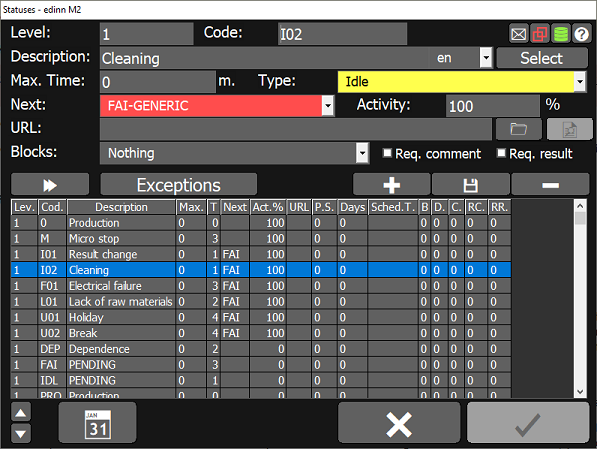This screenshot has height=450, width=598.
Task: Click the fast-forward double arrow button
Action: (50, 185)
